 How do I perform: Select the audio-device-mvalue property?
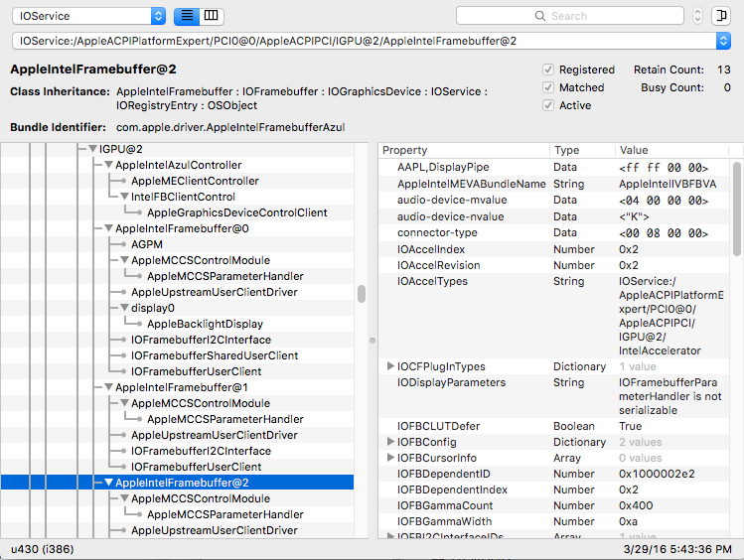point(553,201)
